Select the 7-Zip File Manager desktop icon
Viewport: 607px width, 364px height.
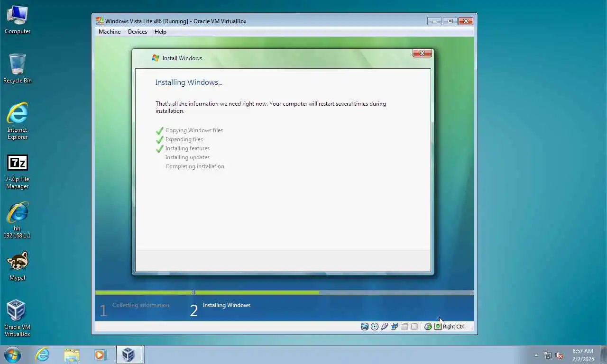(x=18, y=172)
